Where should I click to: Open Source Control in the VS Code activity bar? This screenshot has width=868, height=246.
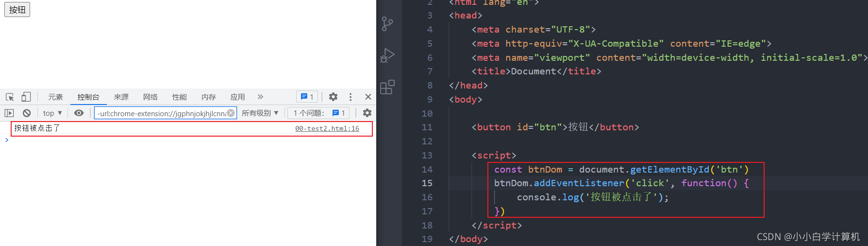(x=387, y=24)
